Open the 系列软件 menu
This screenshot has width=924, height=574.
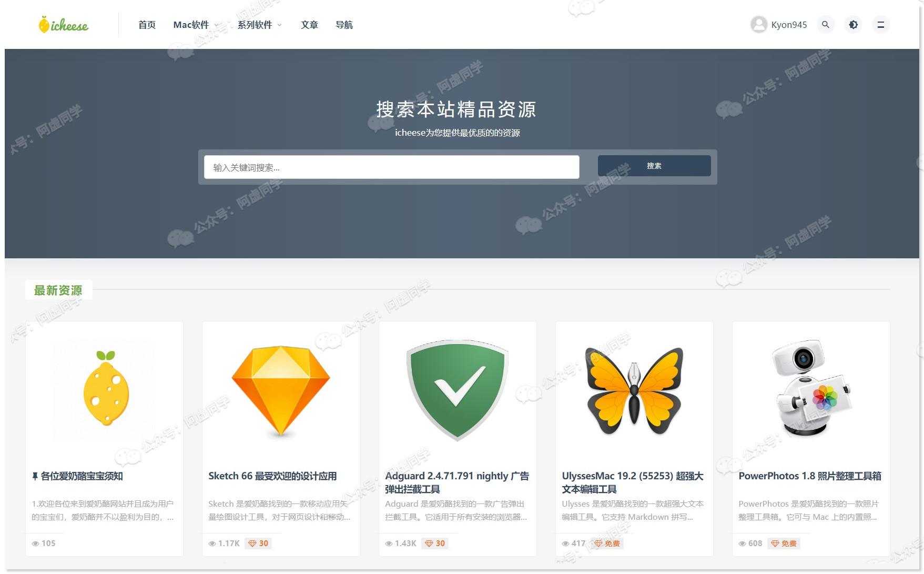point(255,25)
